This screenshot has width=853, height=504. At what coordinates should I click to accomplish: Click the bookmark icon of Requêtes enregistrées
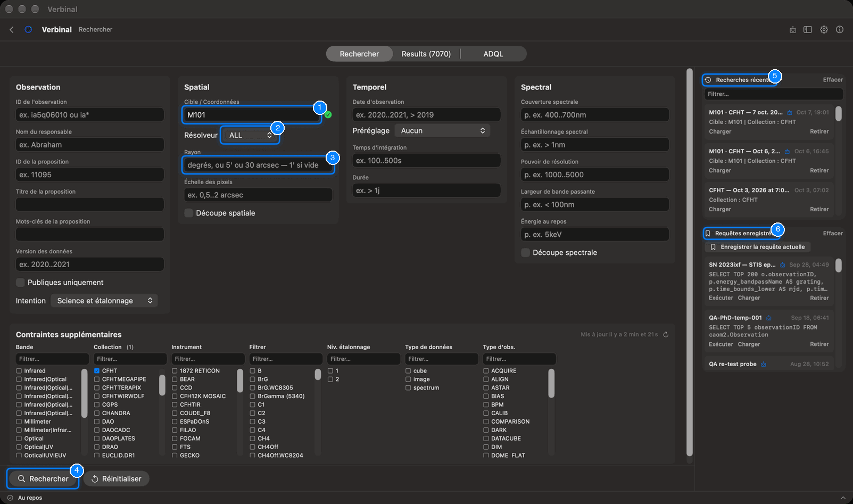pyautogui.click(x=708, y=234)
